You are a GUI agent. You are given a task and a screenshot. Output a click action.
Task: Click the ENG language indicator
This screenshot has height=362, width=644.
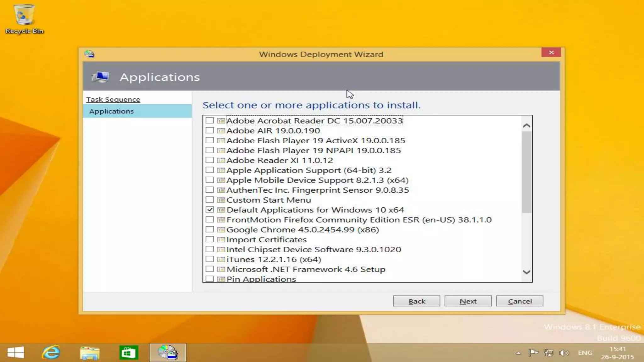[585, 353]
